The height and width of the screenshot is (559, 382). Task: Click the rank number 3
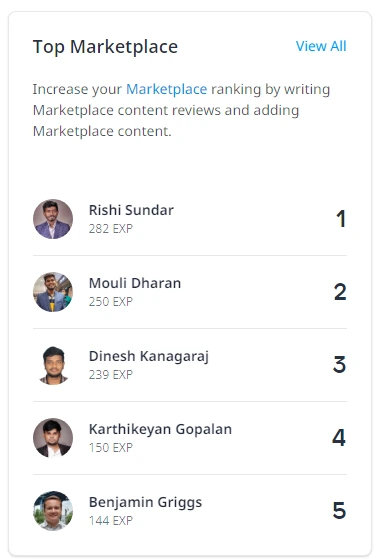(x=339, y=365)
